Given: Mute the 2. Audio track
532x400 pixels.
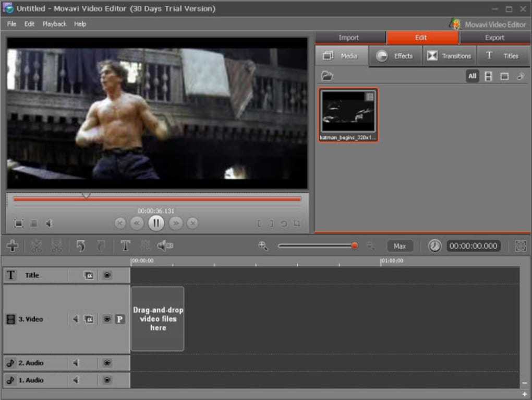Looking at the screenshot, I should point(75,363).
